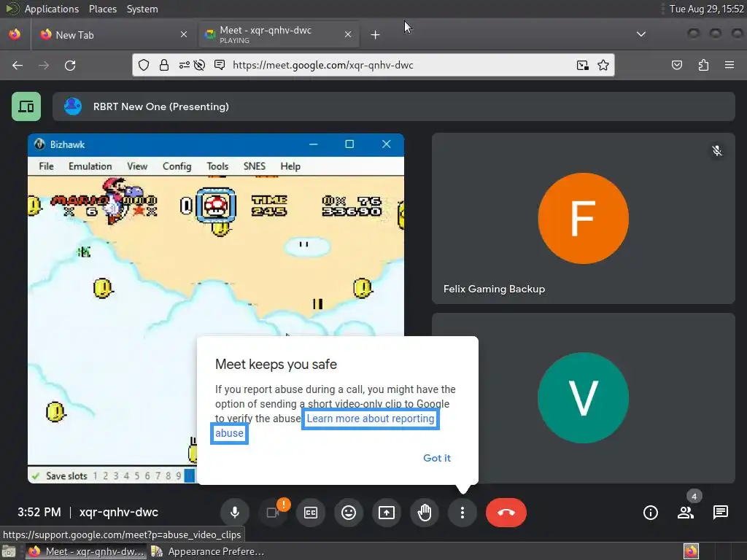Screen dimensions: 747x560
Task: Click the Firefox View icon in the tab bar
Action: coord(15,34)
